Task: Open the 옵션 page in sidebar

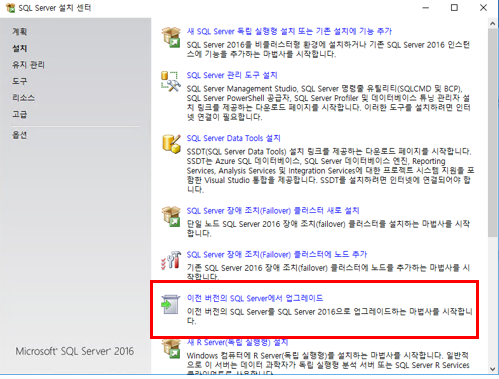Action: [19, 135]
